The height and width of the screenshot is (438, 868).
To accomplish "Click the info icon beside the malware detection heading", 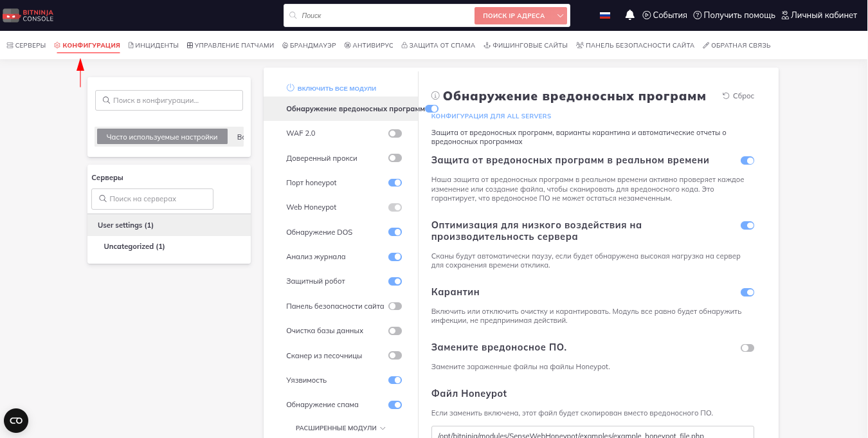I will 435,96.
